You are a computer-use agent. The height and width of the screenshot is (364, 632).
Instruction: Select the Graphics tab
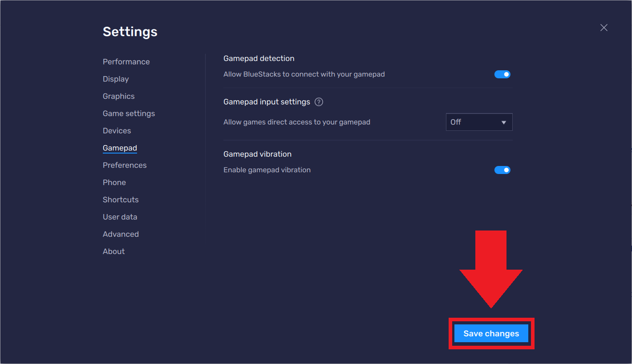[119, 96]
